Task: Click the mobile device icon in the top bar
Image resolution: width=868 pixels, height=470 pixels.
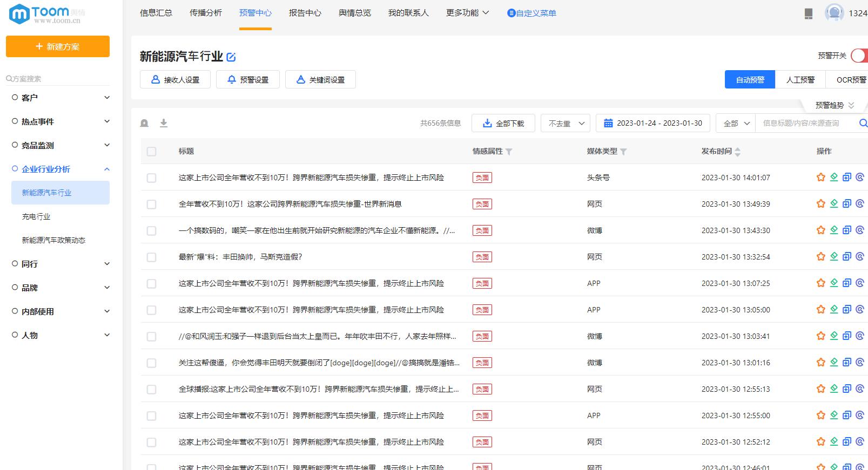Action: click(809, 13)
